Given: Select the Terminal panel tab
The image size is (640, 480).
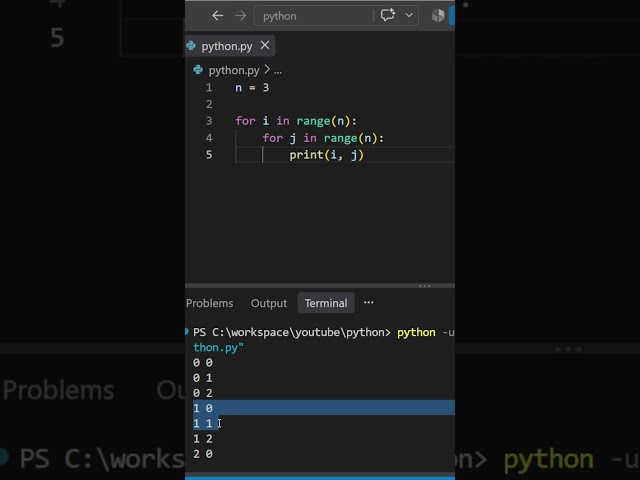Looking at the screenshot, I should pyautogui.click(x=326, y=303).
